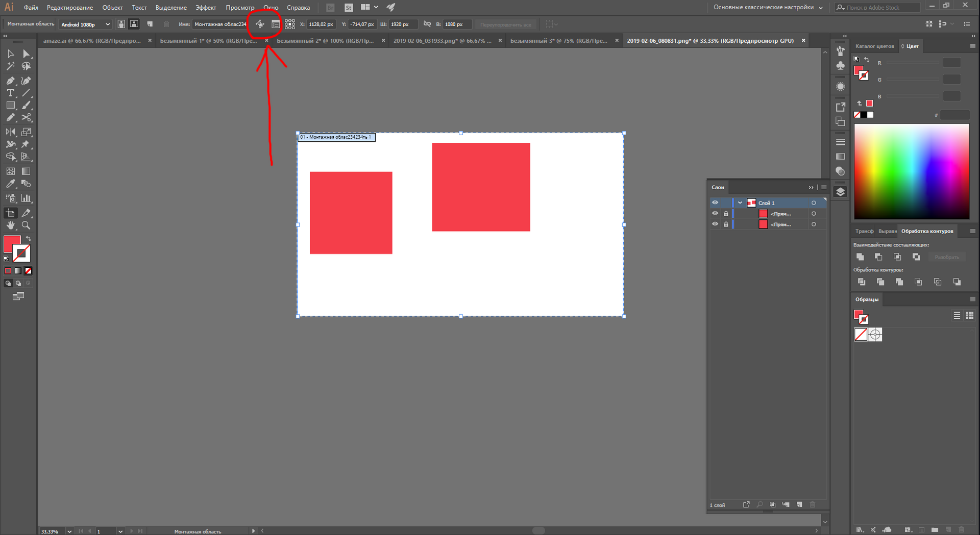980x535 pixels.
Task: Select the Blend tool
Action: (26, 184)
